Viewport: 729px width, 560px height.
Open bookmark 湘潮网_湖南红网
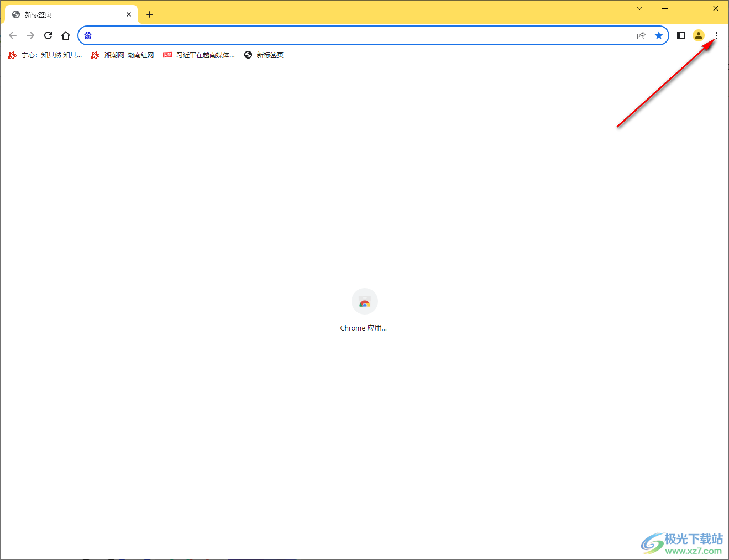(x=123, y=55)
